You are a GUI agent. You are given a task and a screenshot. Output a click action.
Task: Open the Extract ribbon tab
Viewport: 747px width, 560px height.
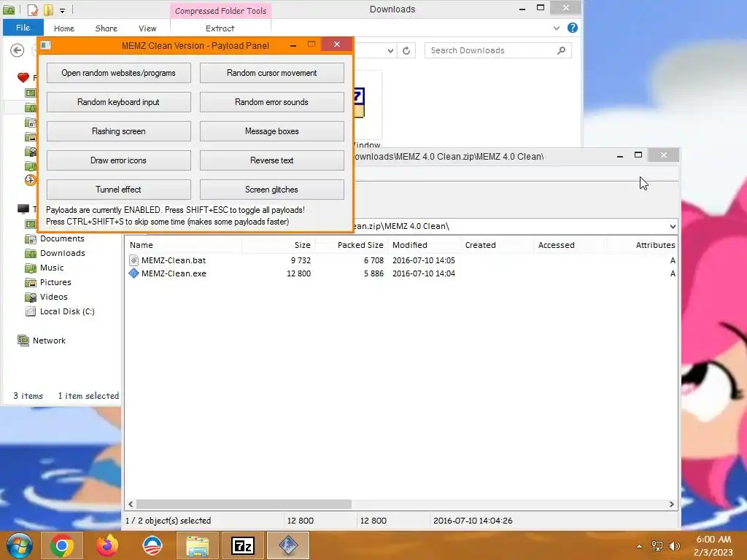220,28
